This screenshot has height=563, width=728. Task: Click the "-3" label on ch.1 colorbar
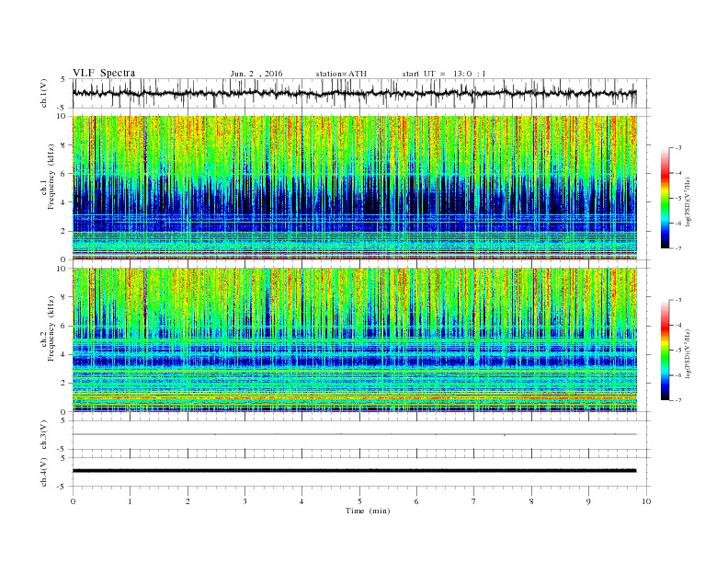point(678,148)
